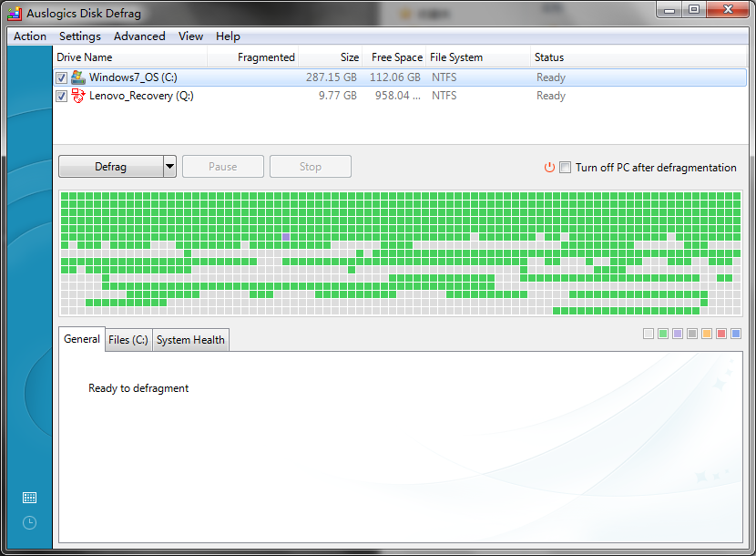Click the Stop button
Screen dimensions: 756x556
tap(310, 167)
